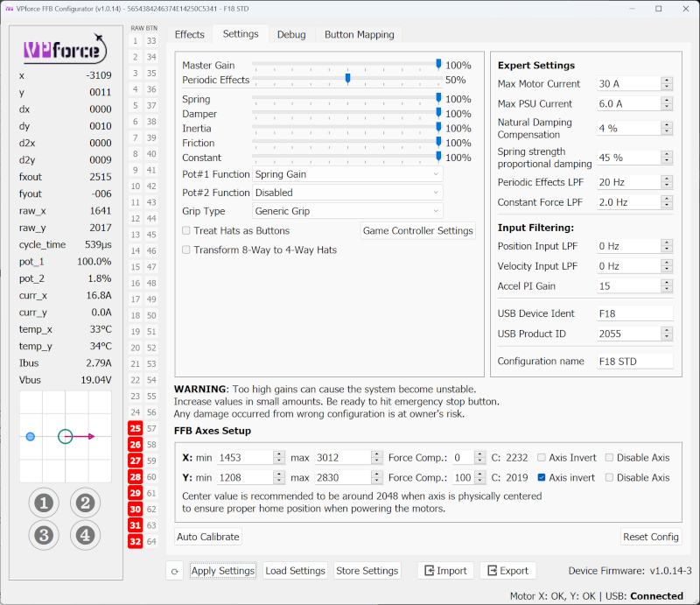Click the VPforce logo
The image size is (700, 605).
pos(65,48)
